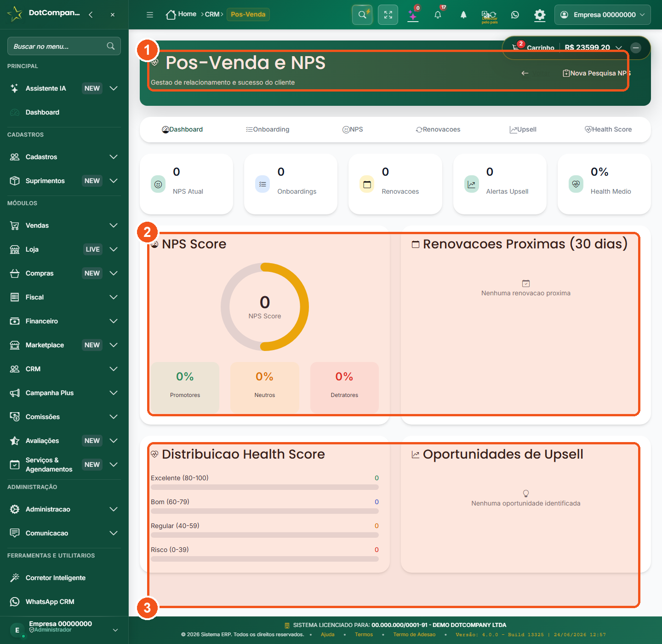Click the Corretor Inteligente magic wand icon
Viewport: 662px width, 644px height.
coord(15,577)
